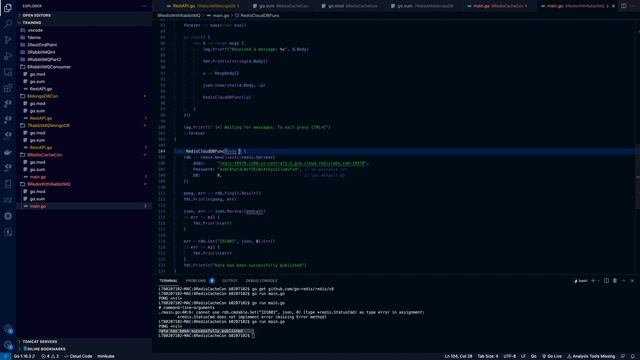Click Go 1.16.3 version in status bar
Image resolution: width=640 pixels, height=360 pixels.
click(24, 356)
